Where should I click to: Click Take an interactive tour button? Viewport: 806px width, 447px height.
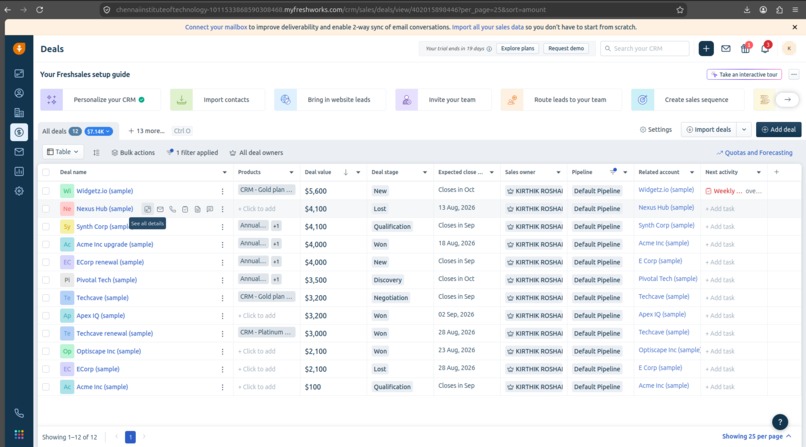click(744, 74)
